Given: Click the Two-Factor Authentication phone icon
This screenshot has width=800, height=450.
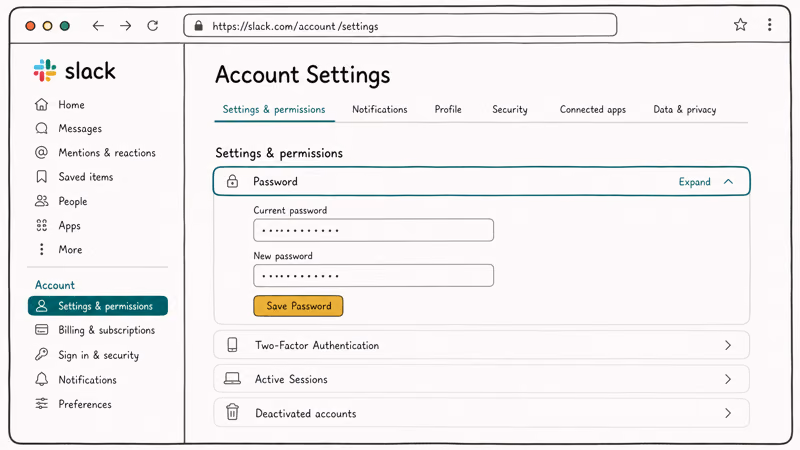Looking at the screenshot, I should point(232,345).
